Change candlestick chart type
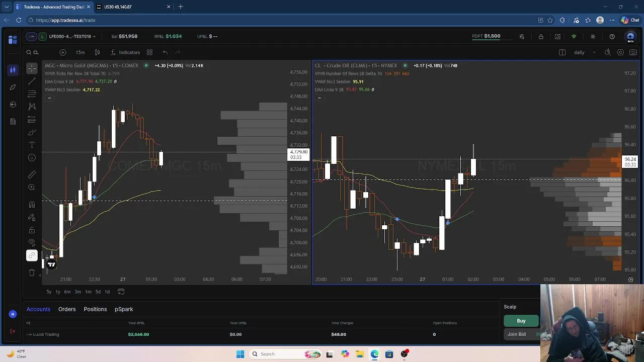 97,52
